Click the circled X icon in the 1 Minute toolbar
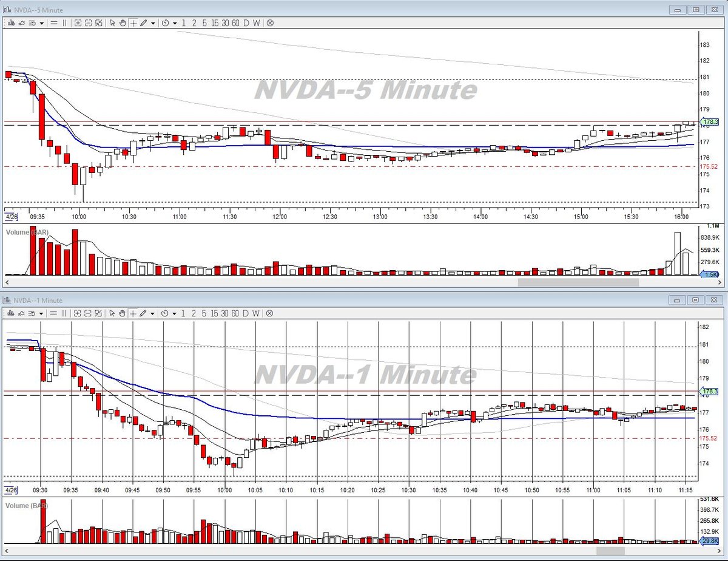This screenshot has width=728, height=561. pos(270,313)
